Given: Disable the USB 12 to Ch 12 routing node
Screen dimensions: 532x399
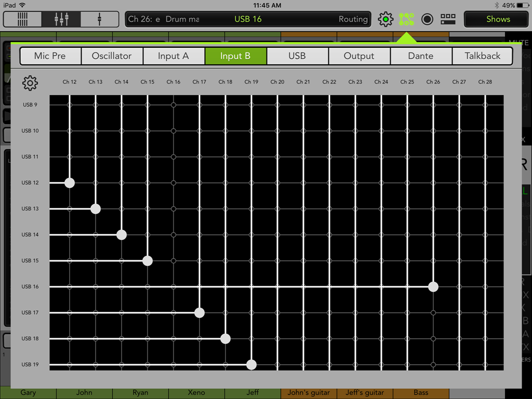Looking at the screenshot, I should coord(70,183).
